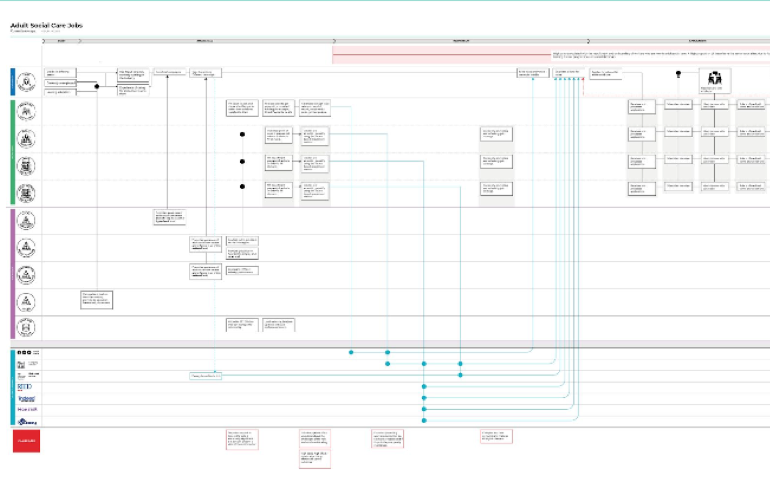Select the teal-outlined card in channels section
770x500 pixels.
click(205, 376)
